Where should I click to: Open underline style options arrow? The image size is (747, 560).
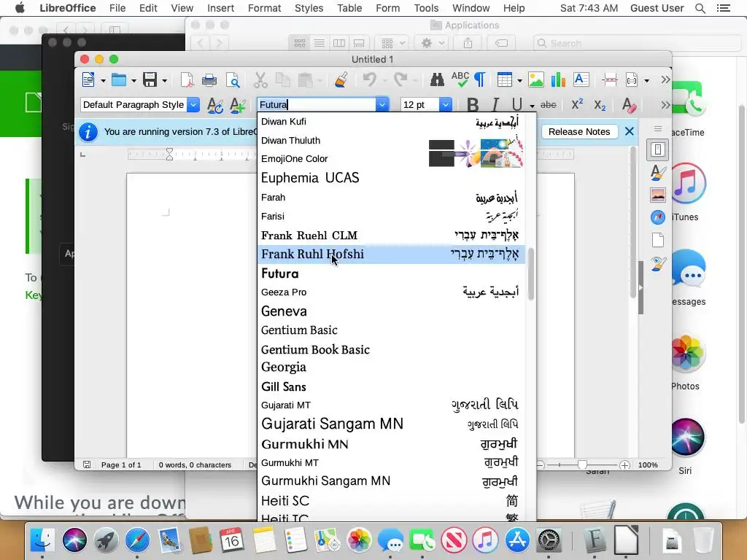coord(532,106)
